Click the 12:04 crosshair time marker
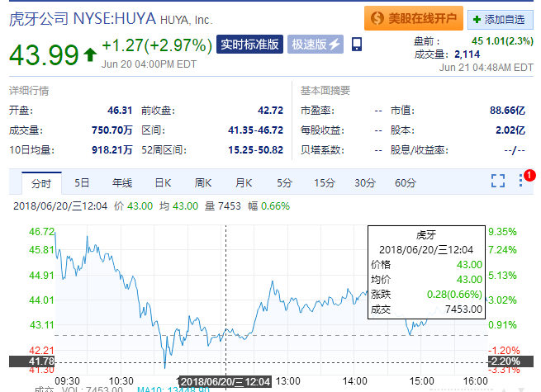Screen dimensions: 541x392 click(225, 381)
